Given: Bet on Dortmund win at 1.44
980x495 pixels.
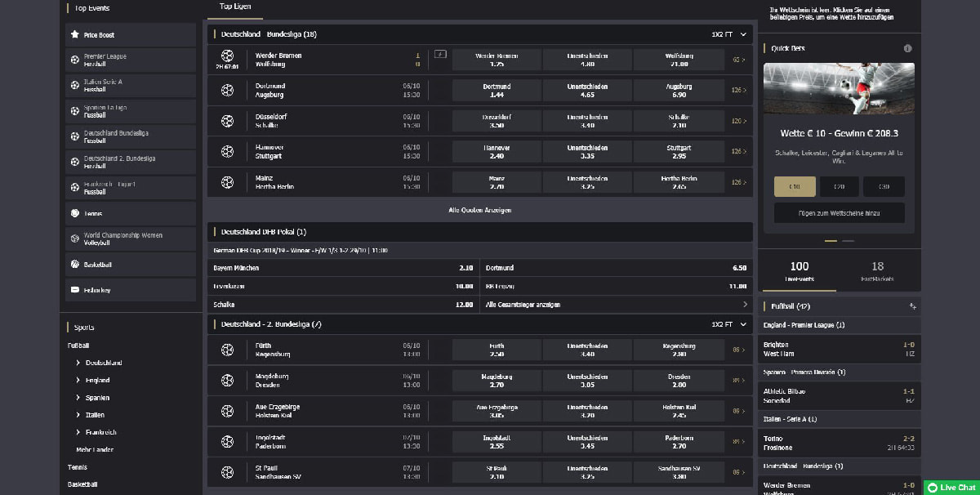Looking at the screenshot, I should pos(497,91).
